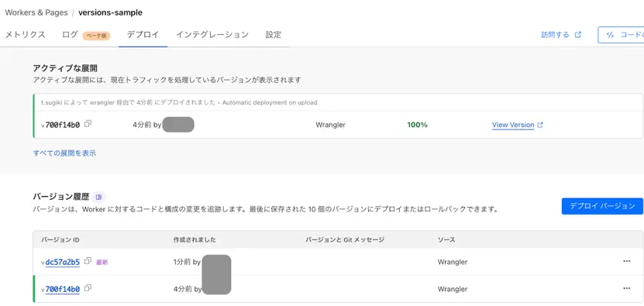
Task: Open version 700f14b0 link in history
Action: coord(63,289)
